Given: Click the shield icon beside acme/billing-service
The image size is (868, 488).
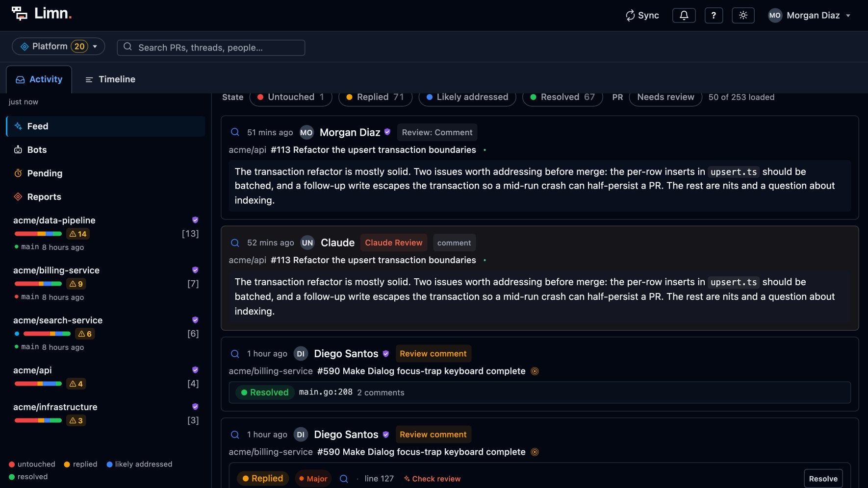Looking at the screenshot, I should 195,270.
